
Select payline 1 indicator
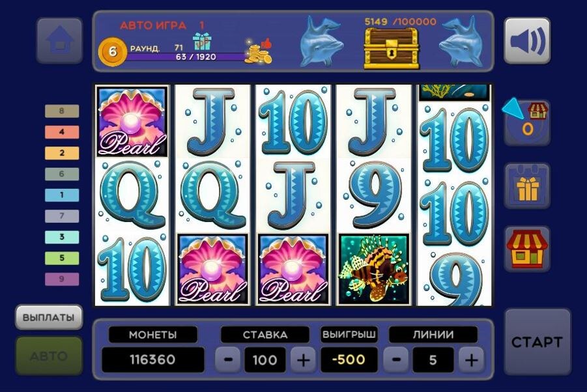(62, 195)
